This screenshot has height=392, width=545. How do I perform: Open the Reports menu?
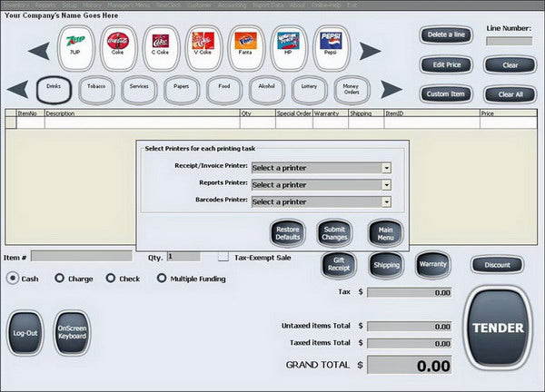45,5
